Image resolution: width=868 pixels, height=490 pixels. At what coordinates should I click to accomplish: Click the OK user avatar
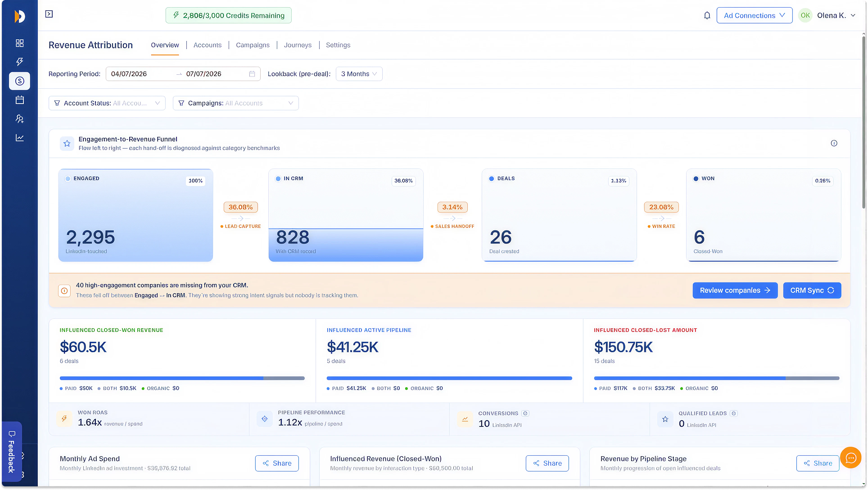[x=805, y=15]
